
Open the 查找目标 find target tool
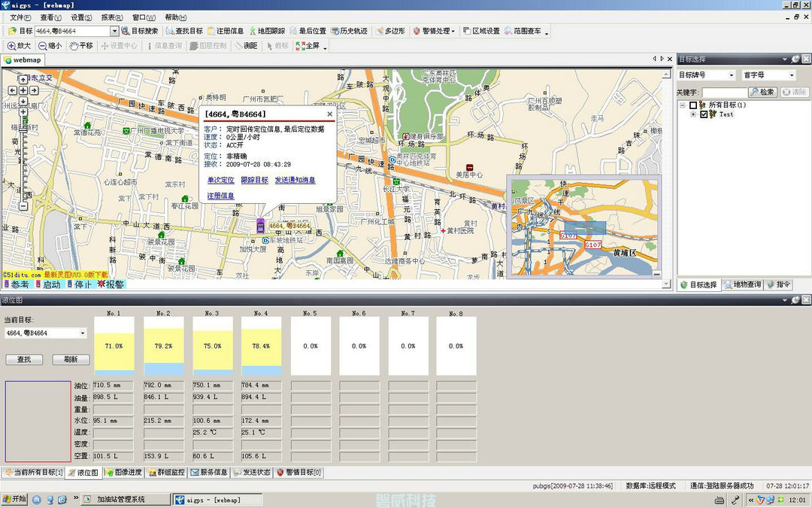point(184,31)
